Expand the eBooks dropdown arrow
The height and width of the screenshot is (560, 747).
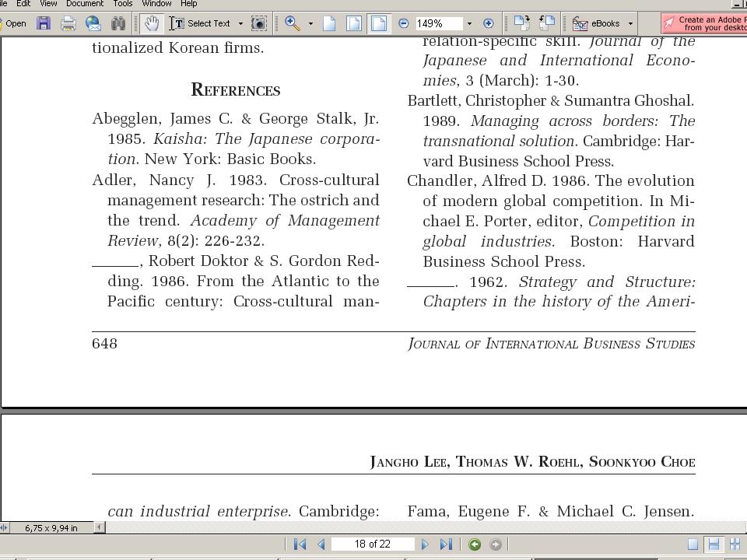tap(630, 23)
